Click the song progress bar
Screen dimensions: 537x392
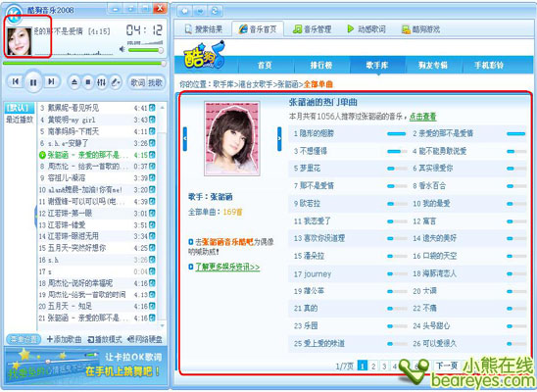pyautogui.click(x=84, y=64)
